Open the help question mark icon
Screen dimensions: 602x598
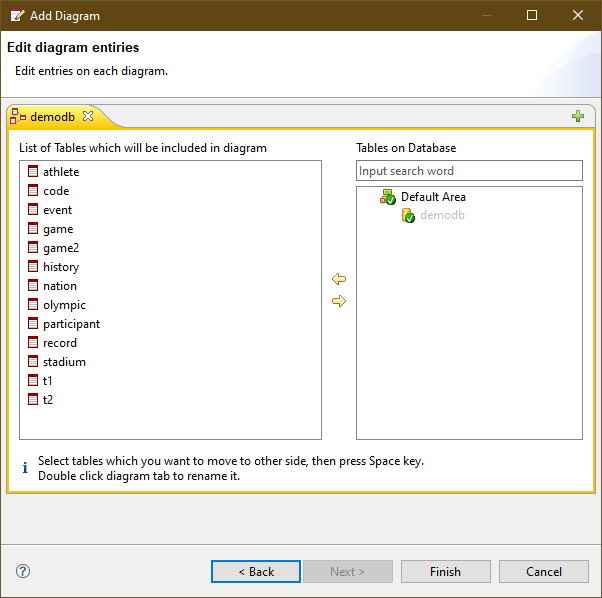coord(23,571)
